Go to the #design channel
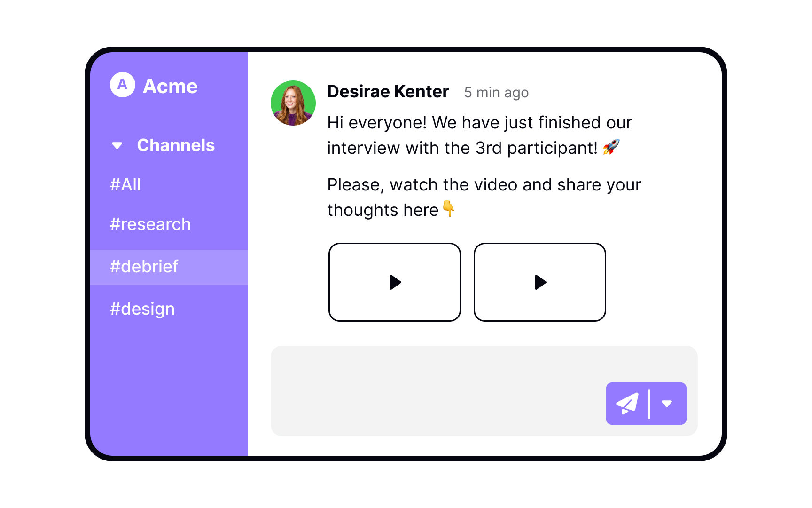Viewport: 812px width, 508px height. coord(142,309)
